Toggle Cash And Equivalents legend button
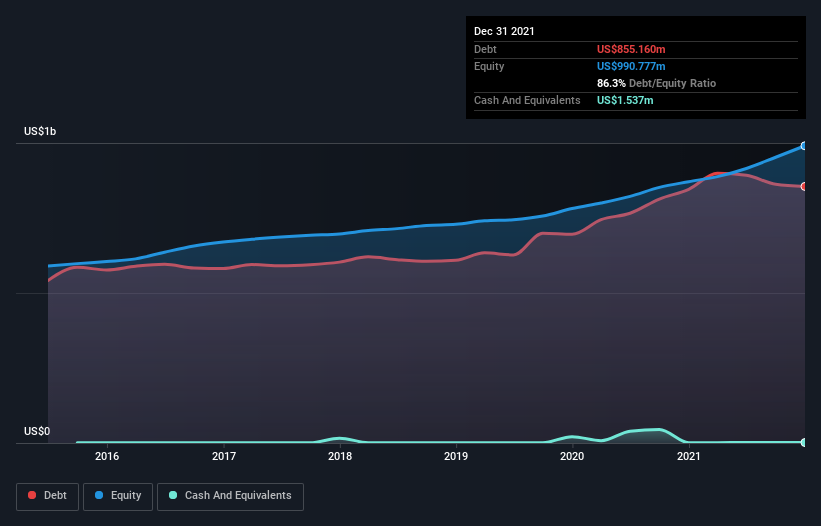This screenshot has width=821, height=526. coord(230,496)
